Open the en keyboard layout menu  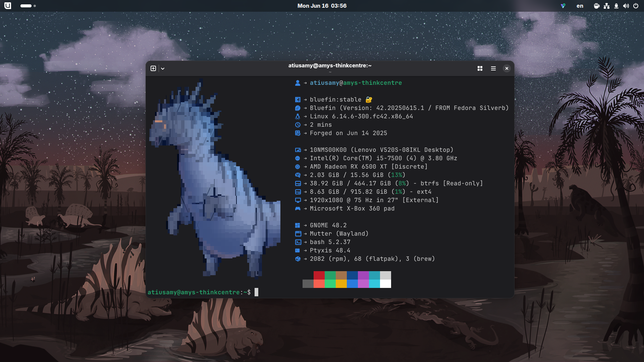tap(580, 6)
